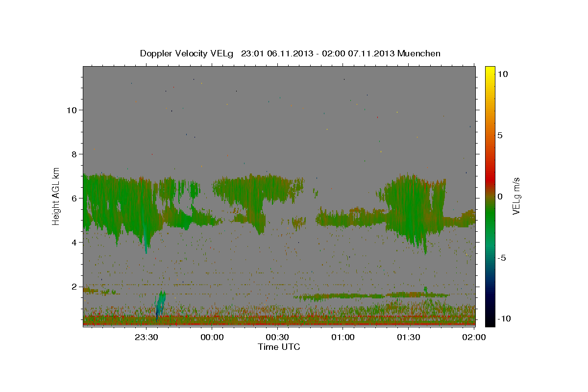
Task: Select the 01:30 time tick label
Action: (408, 337)
